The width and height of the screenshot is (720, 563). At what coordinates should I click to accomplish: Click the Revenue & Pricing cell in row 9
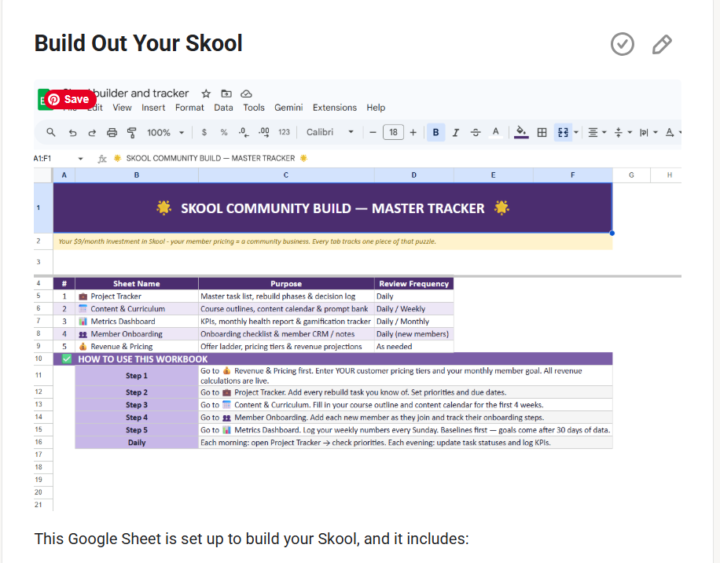click(x=137, y=346)
